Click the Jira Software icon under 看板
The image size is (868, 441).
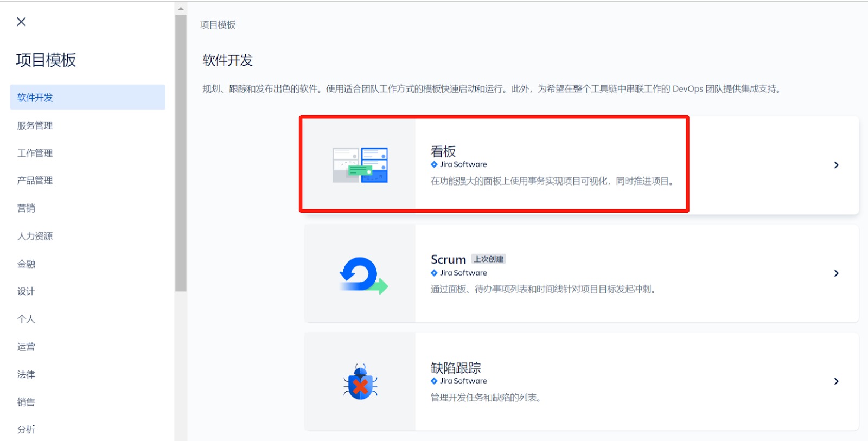[x=434, y=164]
